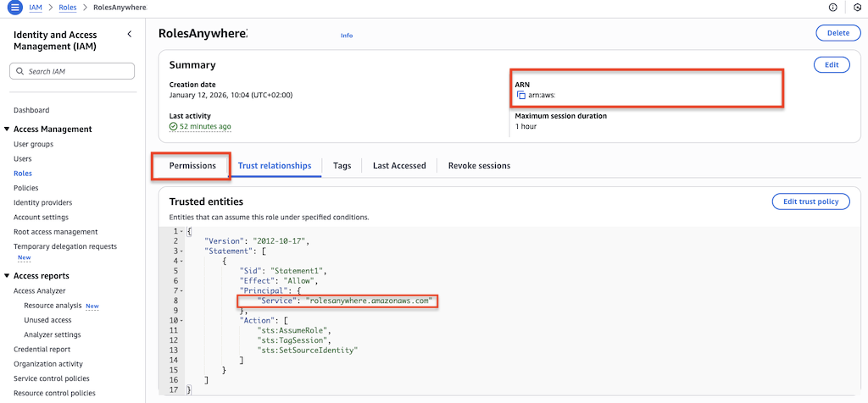Collapse the IAM sidebar with chevron arrow
868x403 pixels.
pyautogui.click(x=129, y=35)
